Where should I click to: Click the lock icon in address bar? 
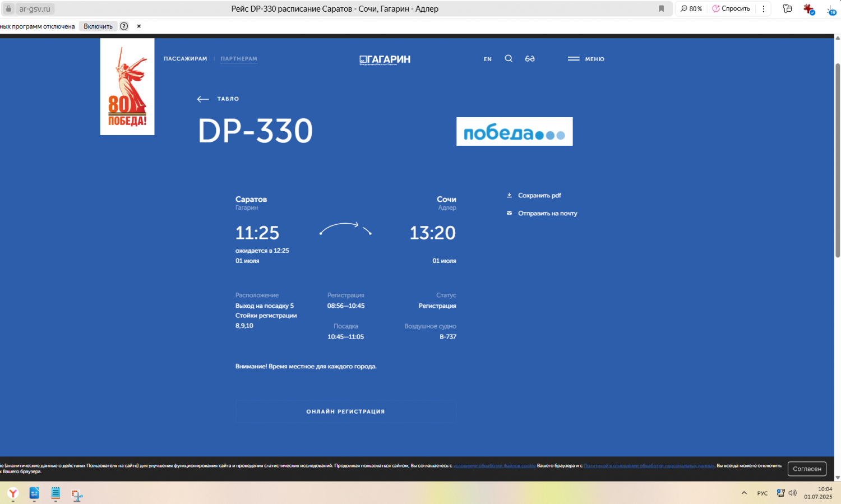pyautogui.click(x=8, y=9)
